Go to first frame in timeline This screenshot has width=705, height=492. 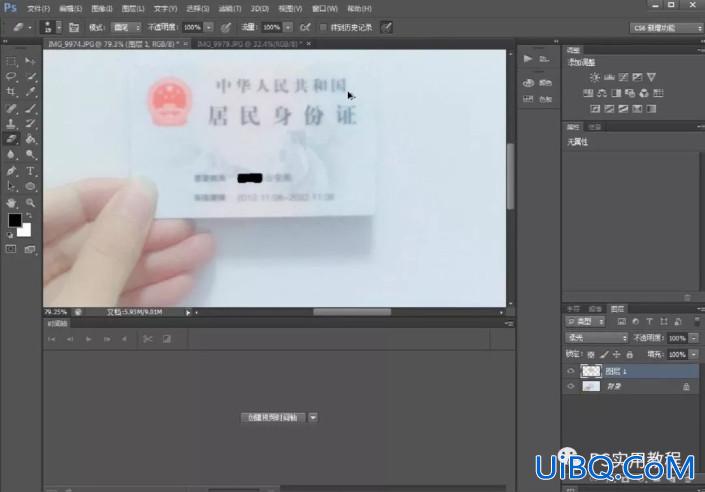click(x=52, y=339)
